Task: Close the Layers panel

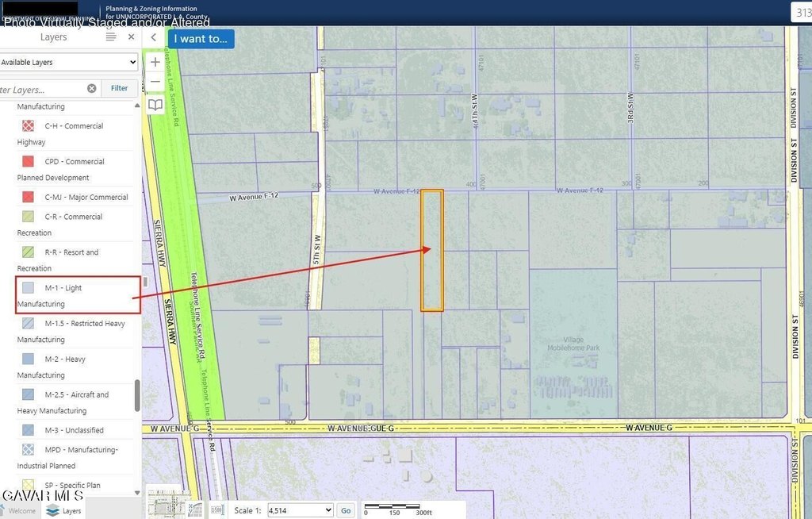Action: coord(131,37)
